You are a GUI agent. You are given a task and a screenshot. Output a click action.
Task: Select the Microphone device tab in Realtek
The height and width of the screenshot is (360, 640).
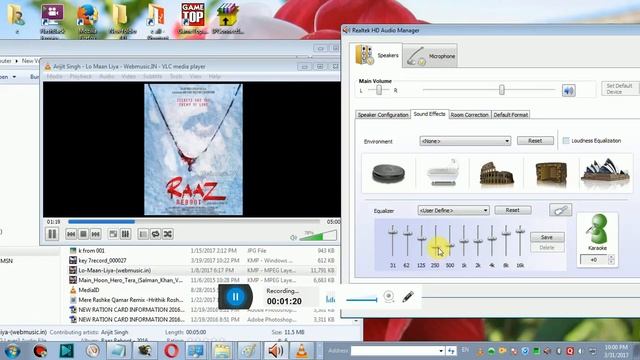pyautogui.click(x=430, y=56)
